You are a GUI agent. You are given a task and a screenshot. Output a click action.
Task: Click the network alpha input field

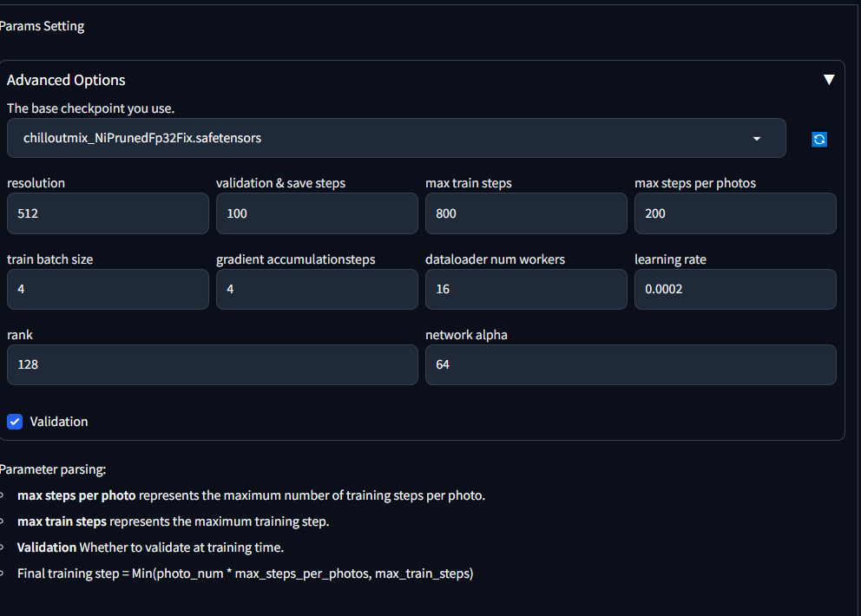(x=631, y=364)
